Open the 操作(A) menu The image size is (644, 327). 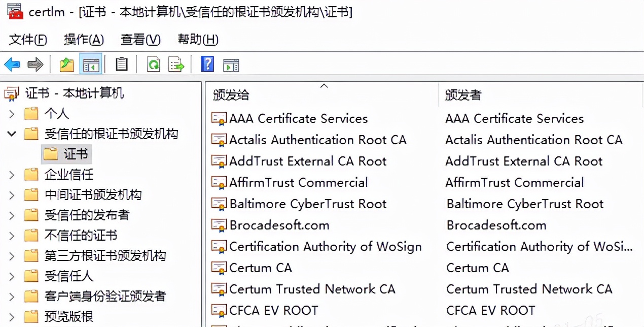click(x=84, y=40)
